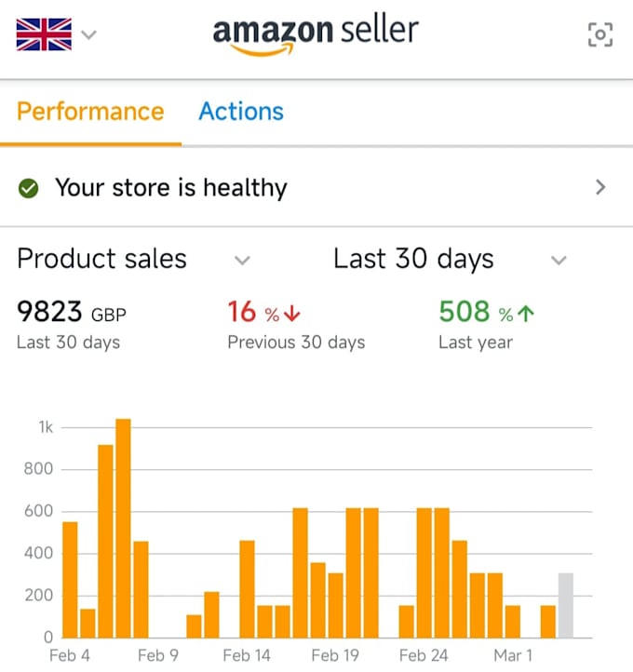Tap the 508% Last year comparison
The width and height of the screenshot is (633, 672).
pyautogui.click(x=487, y=325)
